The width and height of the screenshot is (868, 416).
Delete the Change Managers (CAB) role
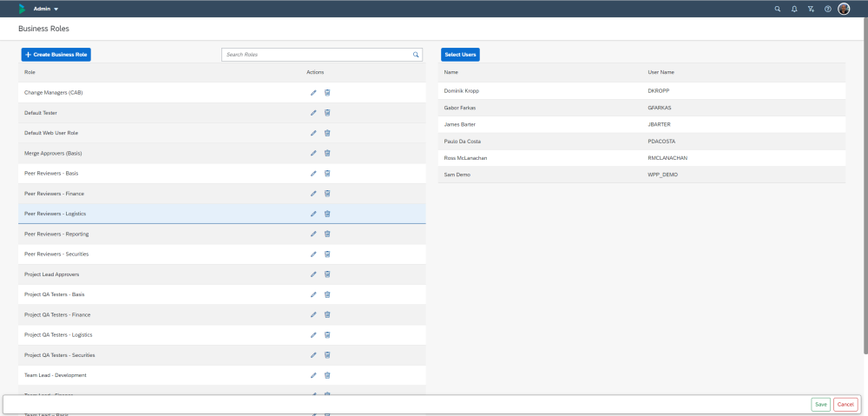point(327,93)
